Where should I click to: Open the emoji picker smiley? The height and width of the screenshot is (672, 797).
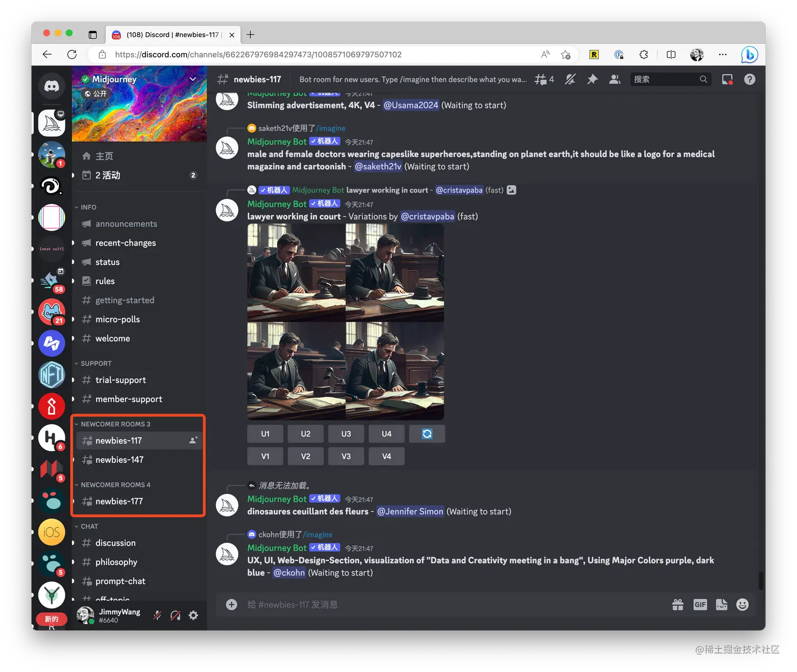coord(742,605)
